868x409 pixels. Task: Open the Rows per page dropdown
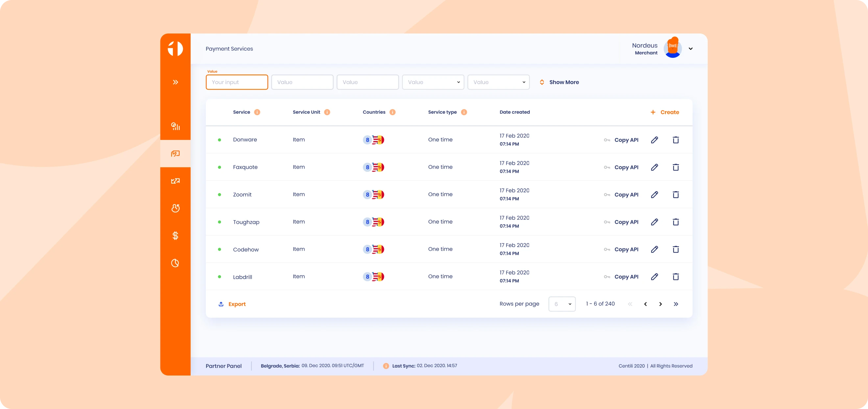[x=562, y=304]
